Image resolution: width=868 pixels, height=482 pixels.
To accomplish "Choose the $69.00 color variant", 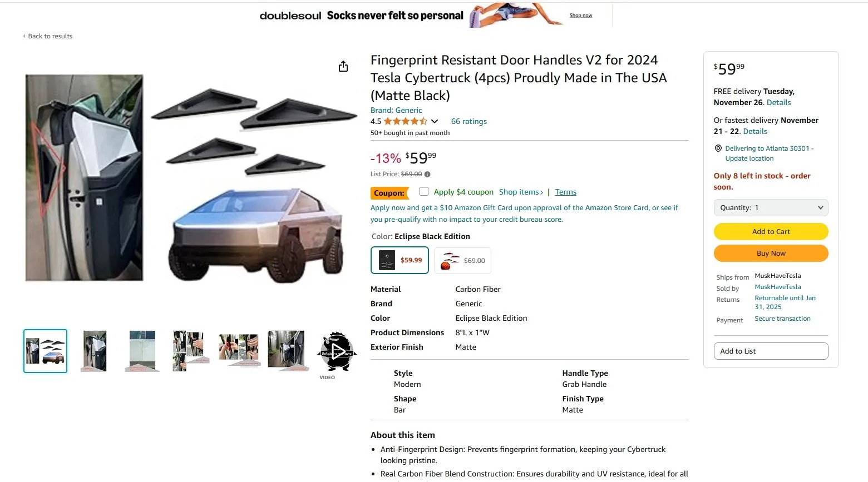I will [x=463, y=261].
